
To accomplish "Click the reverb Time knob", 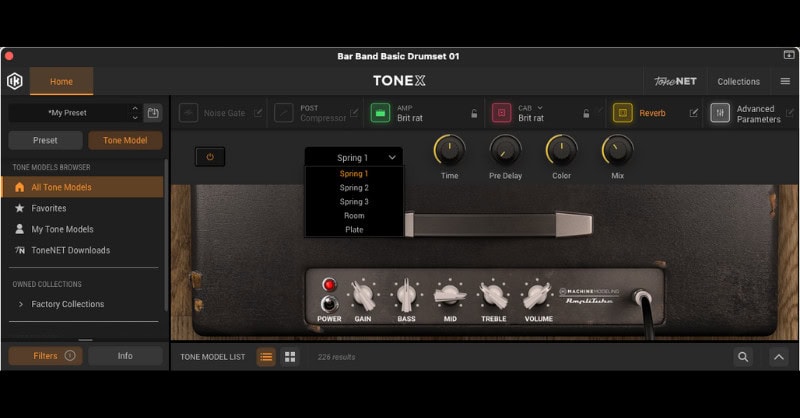I will (x=449, y=151).
